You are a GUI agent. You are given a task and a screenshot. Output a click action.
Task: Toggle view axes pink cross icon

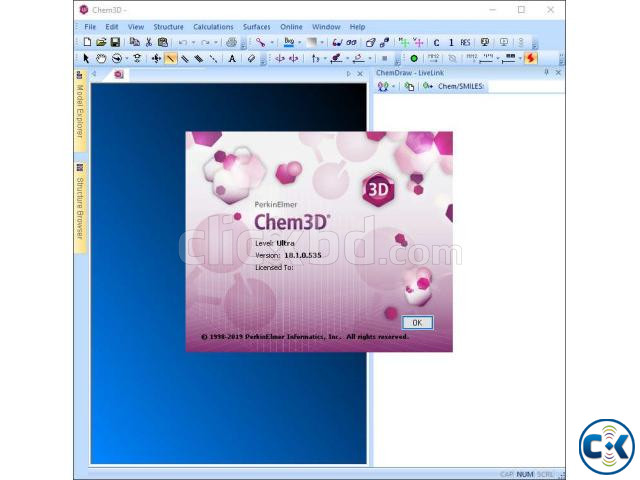coord(418,42)
